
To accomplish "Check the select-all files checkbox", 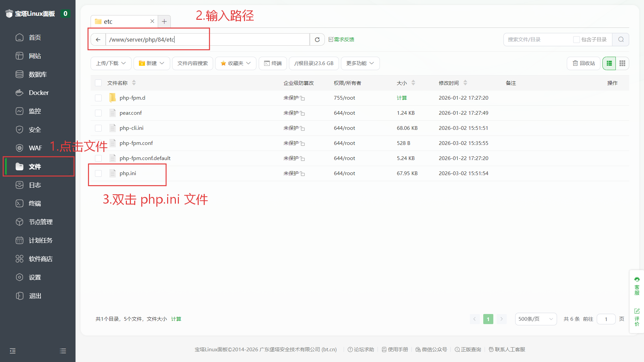I will 98,83.
